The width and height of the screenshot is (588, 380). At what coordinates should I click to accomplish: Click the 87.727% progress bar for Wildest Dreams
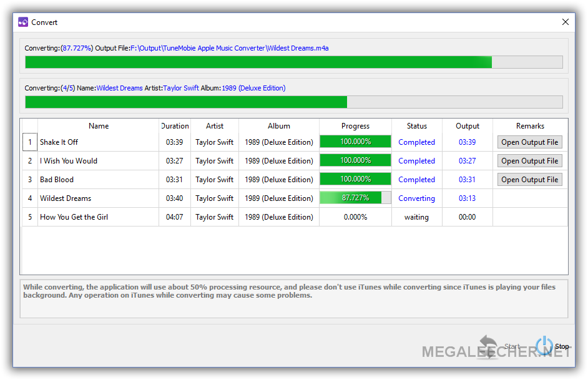click(x=356, y=198)
